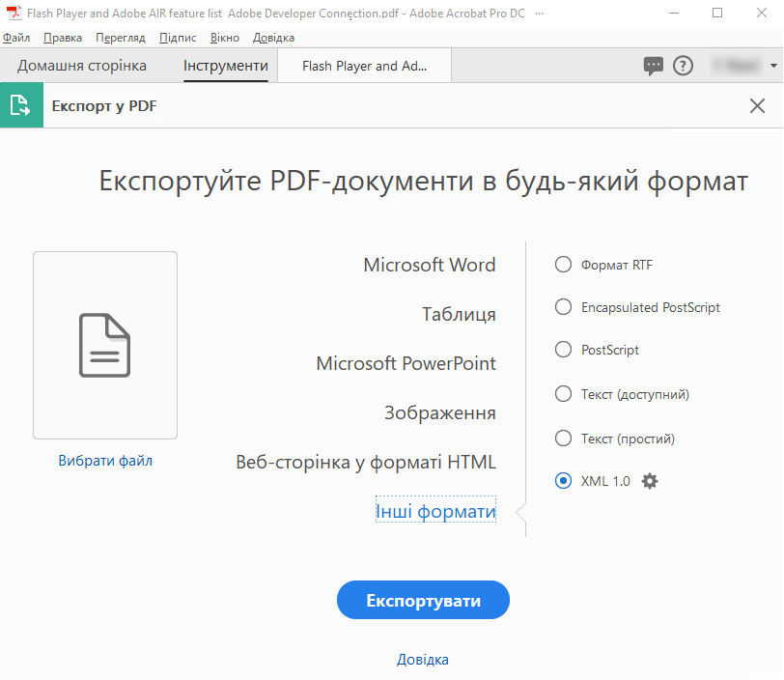
Task: Switch to the Flash Player document tab
Action: [x=364, y=67]
